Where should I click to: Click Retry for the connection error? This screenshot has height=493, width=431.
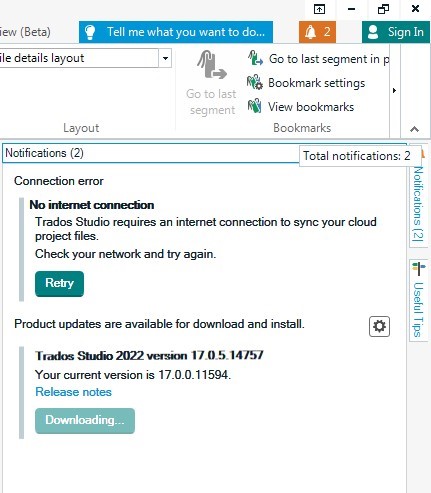coord(59,284)
